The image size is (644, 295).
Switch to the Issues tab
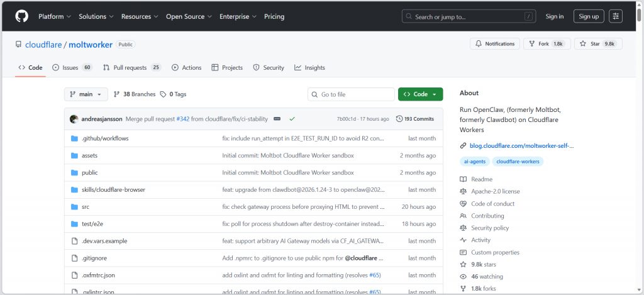[x=72, y=68]
